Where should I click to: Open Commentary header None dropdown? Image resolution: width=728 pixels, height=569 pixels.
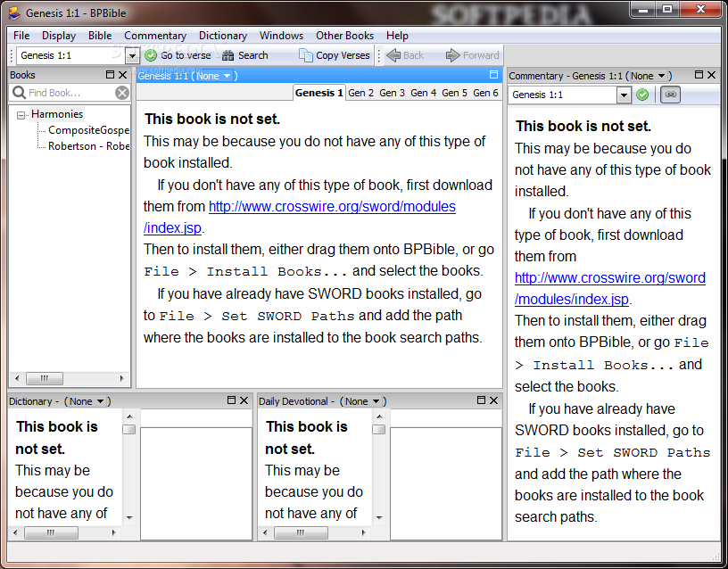pyautogui.click(x=649, y=76)
